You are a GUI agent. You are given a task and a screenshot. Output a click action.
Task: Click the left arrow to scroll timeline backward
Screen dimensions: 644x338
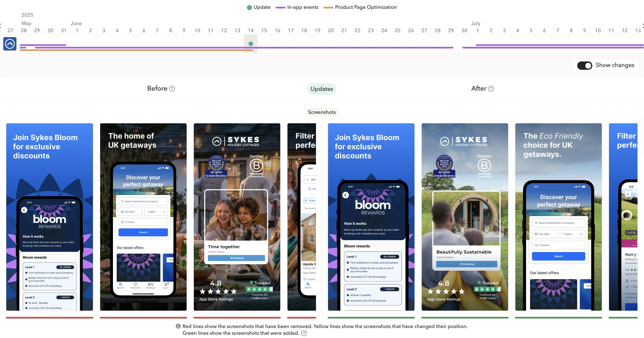(1, 26)
